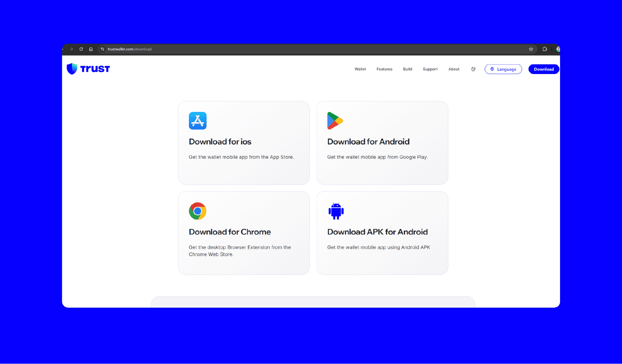Click the App Store iOS download icon
This screenshot has height=364, width=622.
pos(197,121)
